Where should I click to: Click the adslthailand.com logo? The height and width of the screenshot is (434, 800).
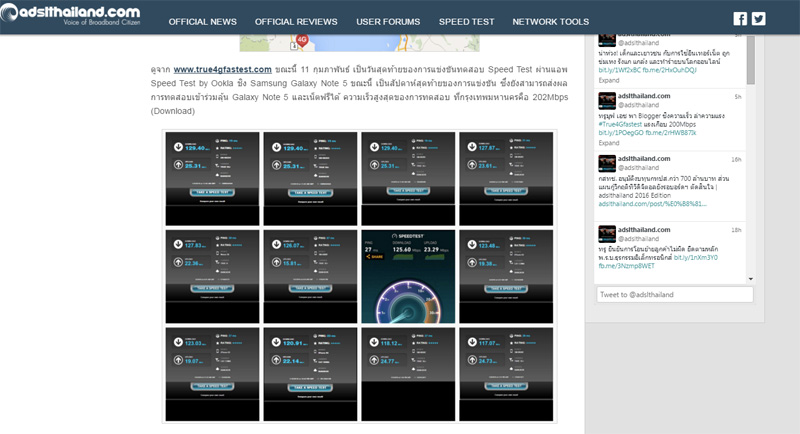[70, 14]
